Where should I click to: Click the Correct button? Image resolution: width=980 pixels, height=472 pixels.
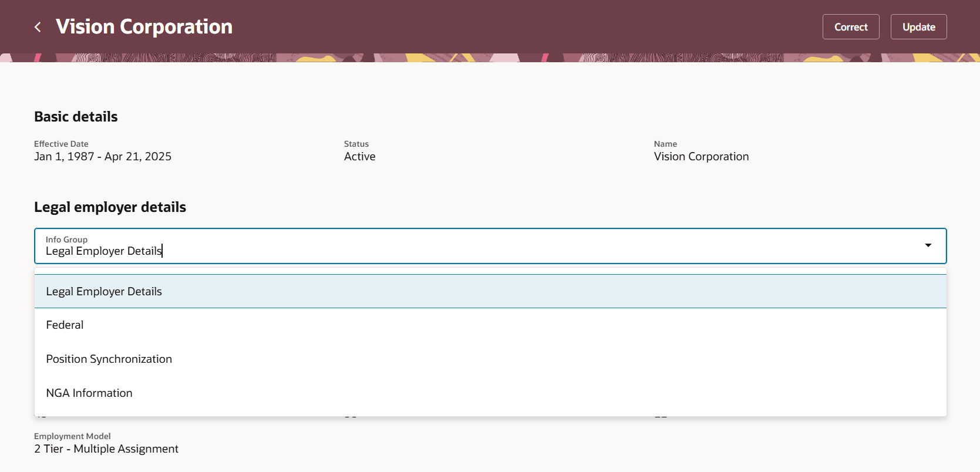(x=851, y=27)
